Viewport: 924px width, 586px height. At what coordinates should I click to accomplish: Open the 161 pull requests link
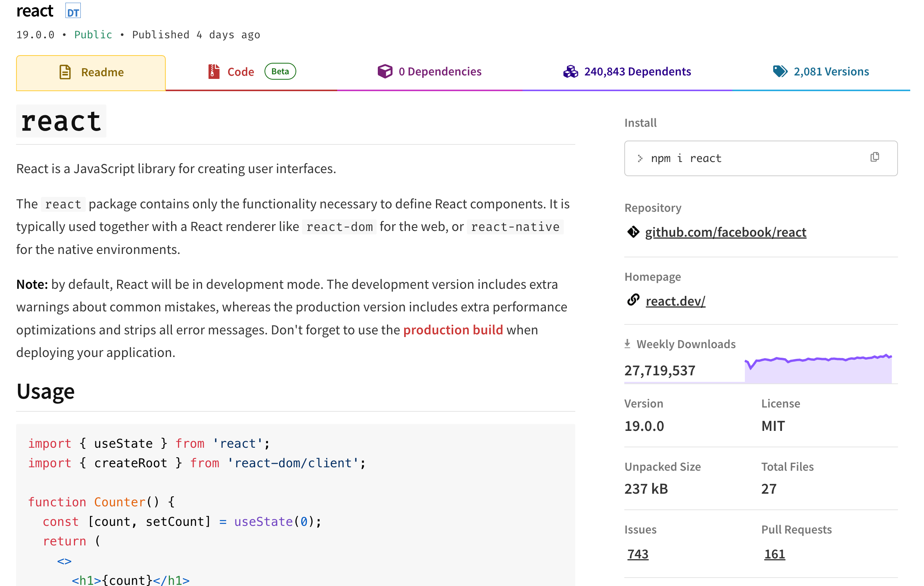[x=774, y=554]
